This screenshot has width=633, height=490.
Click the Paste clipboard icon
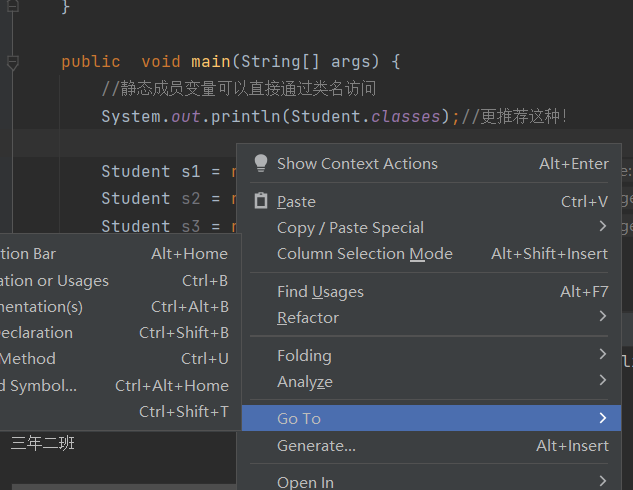tap(261, 201)
